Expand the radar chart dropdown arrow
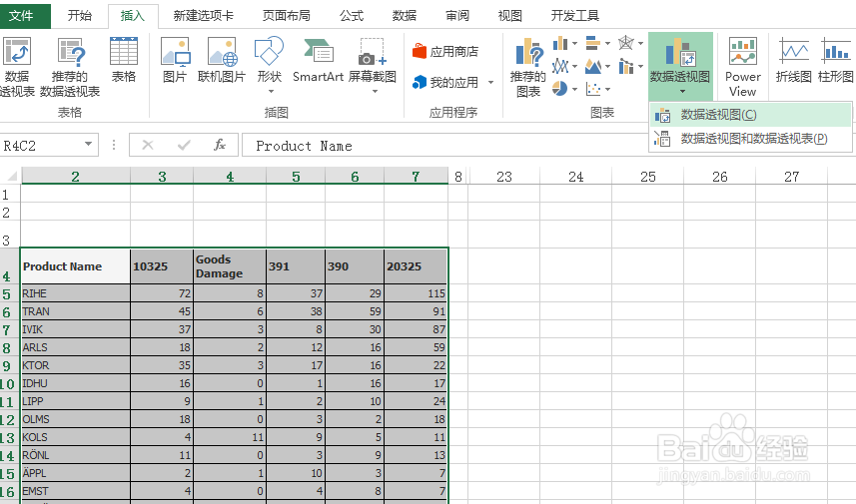The height and width of the screenshot is (504, 856). click(x=640, y=43)
